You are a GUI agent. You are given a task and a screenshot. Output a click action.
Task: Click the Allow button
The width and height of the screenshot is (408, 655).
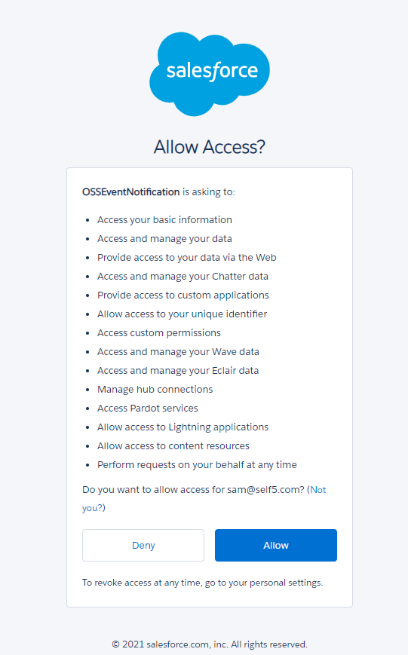[276, 545]
